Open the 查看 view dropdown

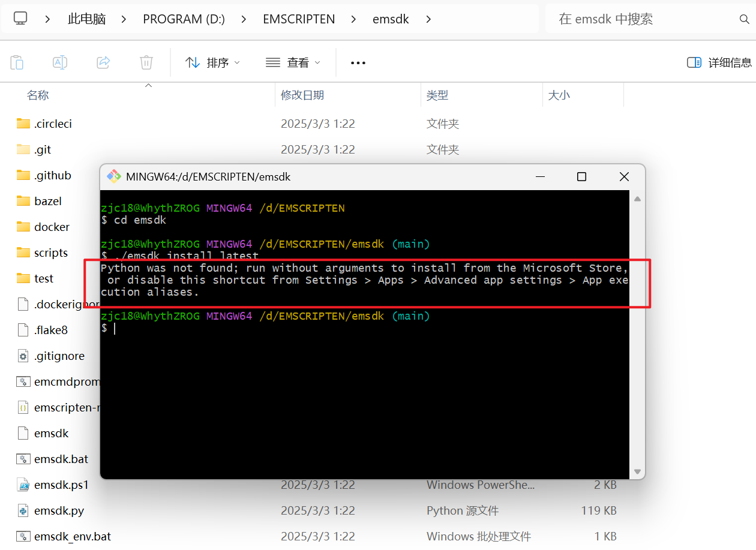click(294, 62)
